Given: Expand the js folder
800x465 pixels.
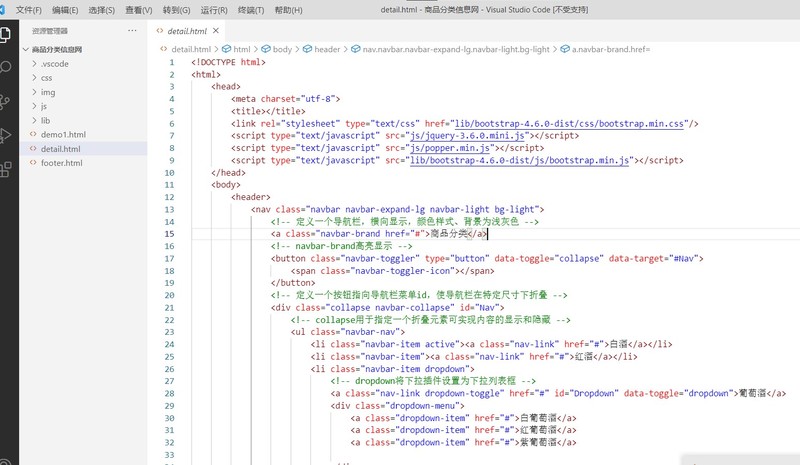Looking at the screenshot, I should 34,106.
